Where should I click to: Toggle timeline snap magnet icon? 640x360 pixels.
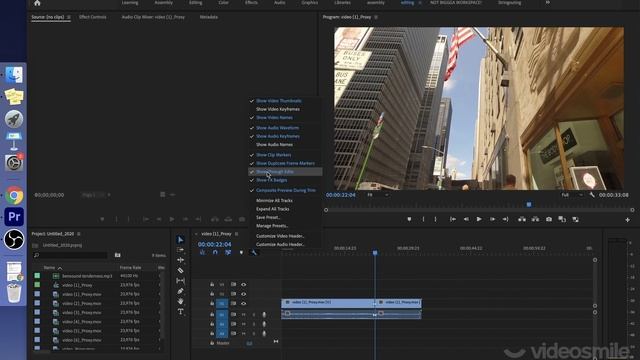coord(215,253)
